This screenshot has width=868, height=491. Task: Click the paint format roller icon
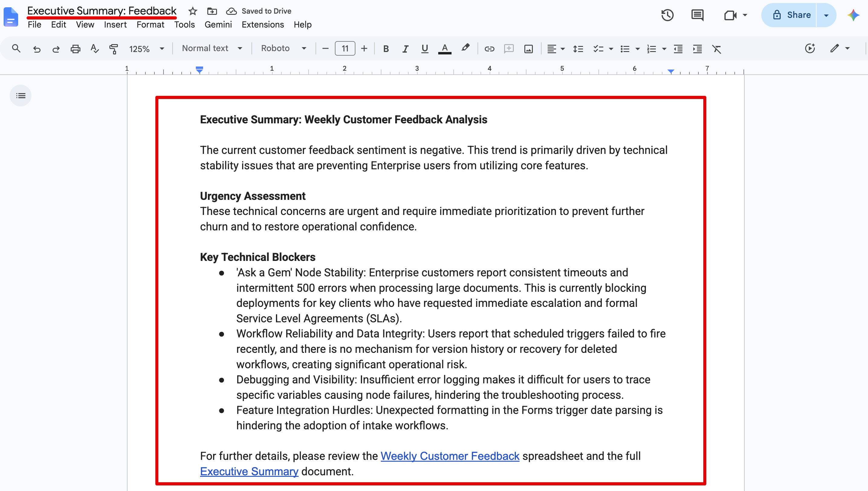coord(114,49)
